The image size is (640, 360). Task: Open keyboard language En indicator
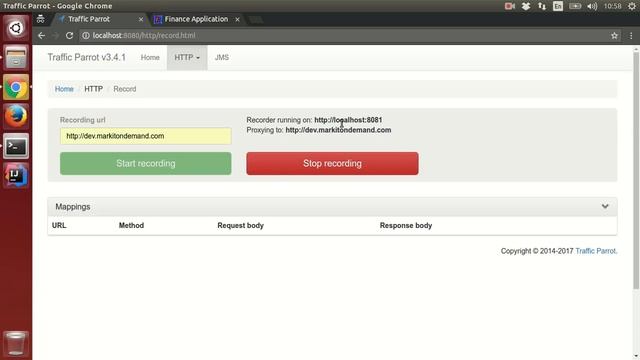(x=558, y=6)
